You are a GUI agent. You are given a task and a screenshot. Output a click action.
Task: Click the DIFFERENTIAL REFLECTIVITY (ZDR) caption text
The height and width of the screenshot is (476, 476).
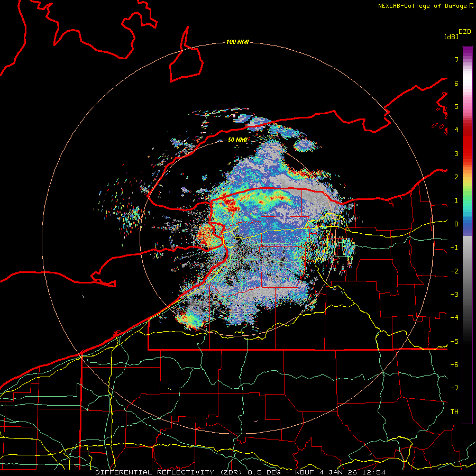(169, 472)
